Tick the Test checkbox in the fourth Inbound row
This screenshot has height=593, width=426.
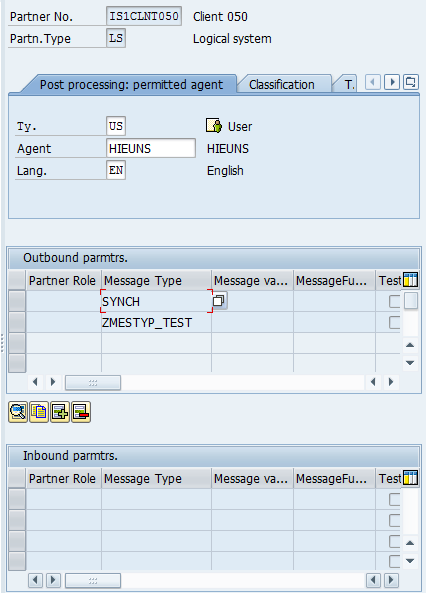click(x=395, y=561)
